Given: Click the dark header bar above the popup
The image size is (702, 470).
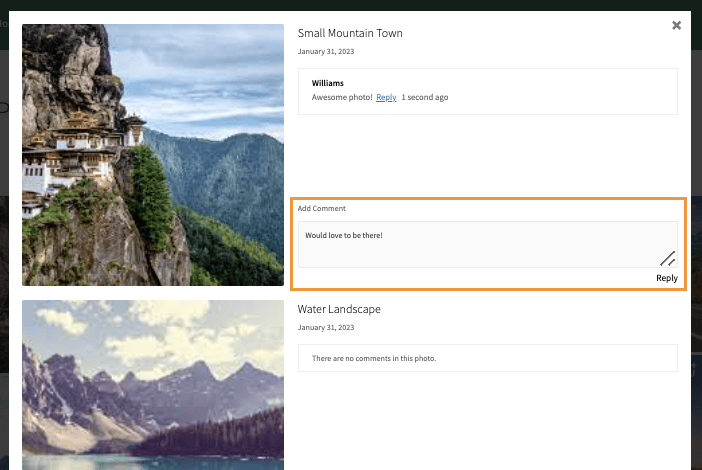Looking at the screenshot, I should [x=350, y=5].
